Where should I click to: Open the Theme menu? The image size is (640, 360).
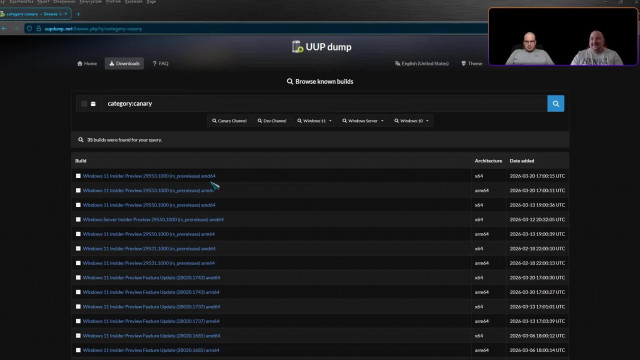click(472, 64)
